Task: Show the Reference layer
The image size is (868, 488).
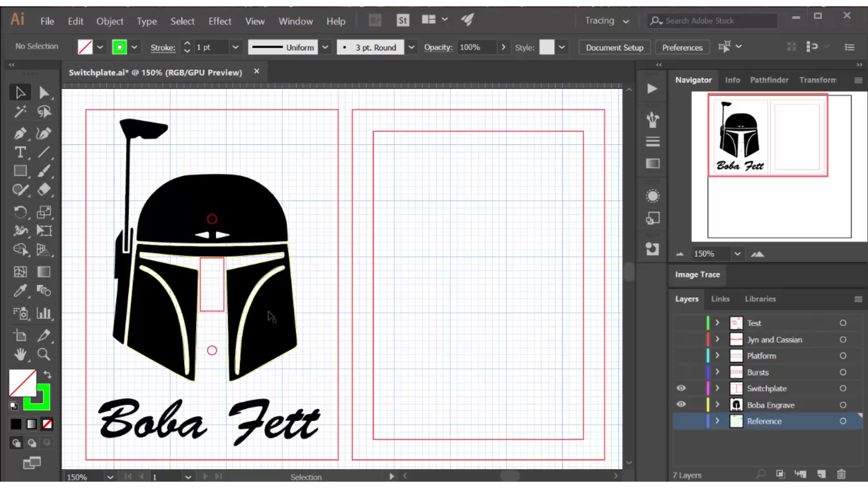Action: (x=681, y=421)
